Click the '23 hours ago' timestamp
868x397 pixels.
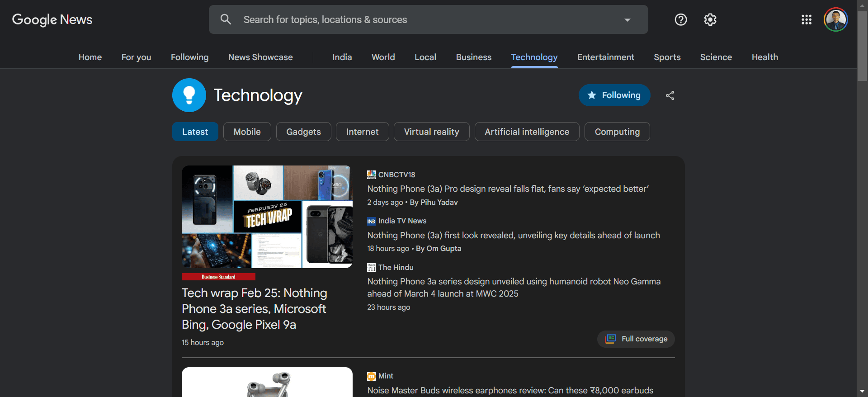tap(388, 307)
